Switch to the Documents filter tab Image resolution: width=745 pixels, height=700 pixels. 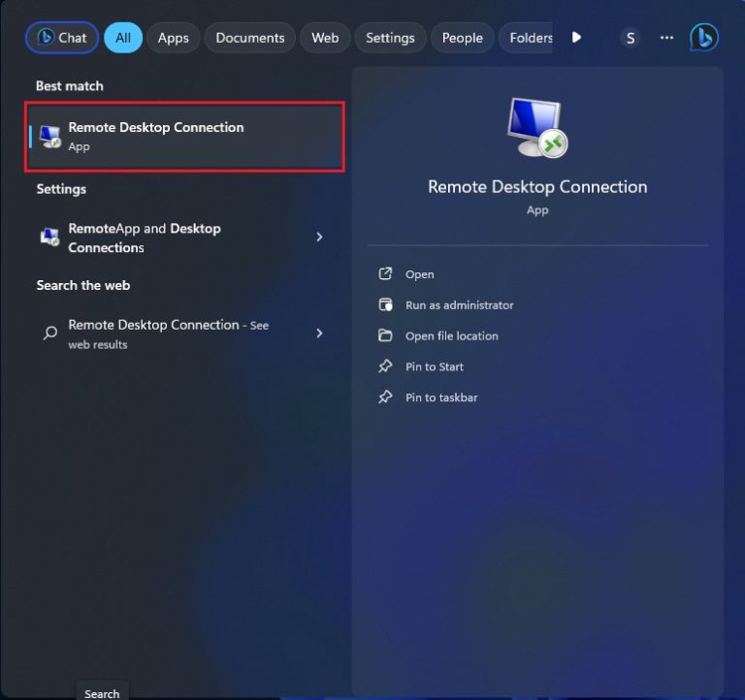point(250,38)
